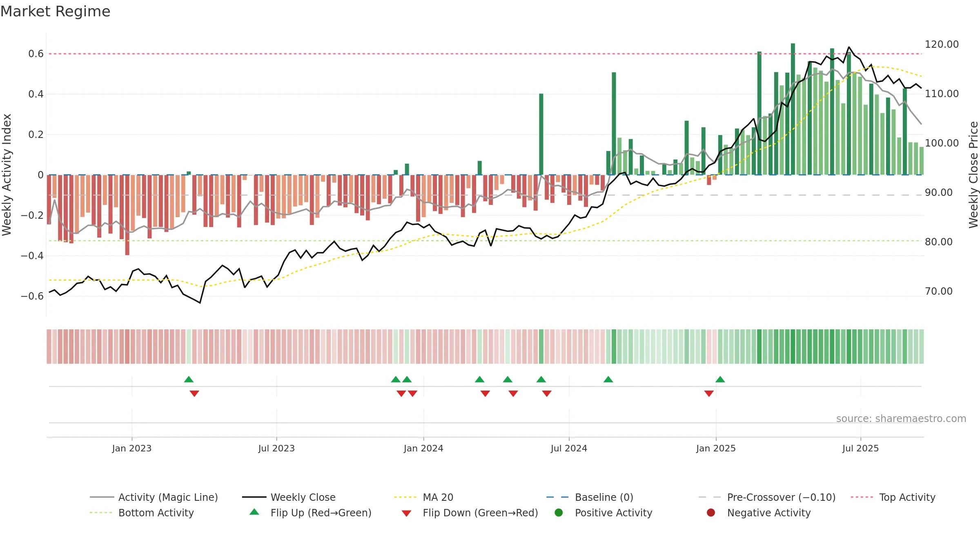Toggle the Activity (Magic Line) legend entry

[x=154, y=497]
